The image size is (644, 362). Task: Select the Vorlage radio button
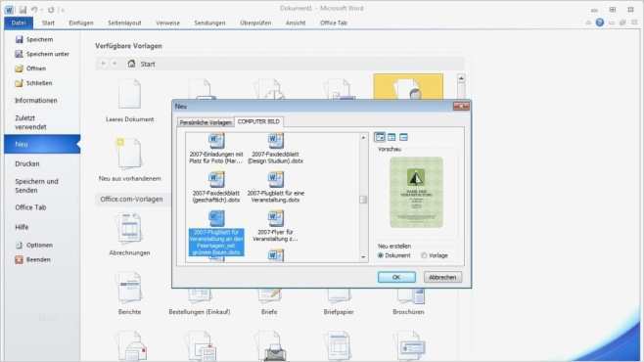424,255
